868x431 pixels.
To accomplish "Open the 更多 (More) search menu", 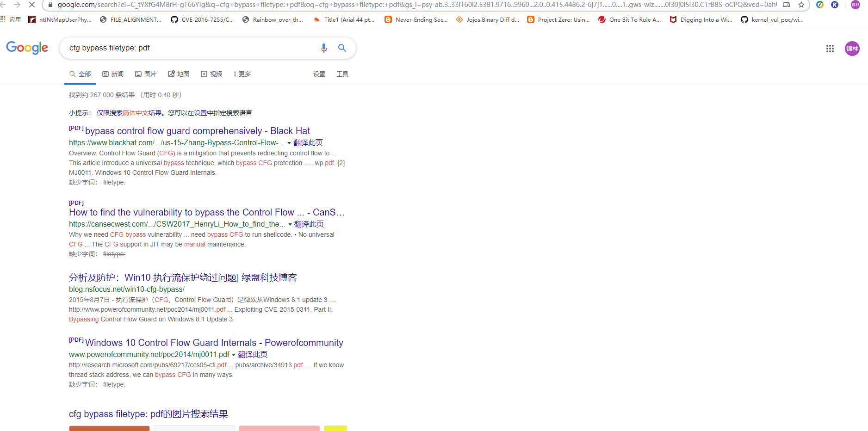I will point(242,74).
